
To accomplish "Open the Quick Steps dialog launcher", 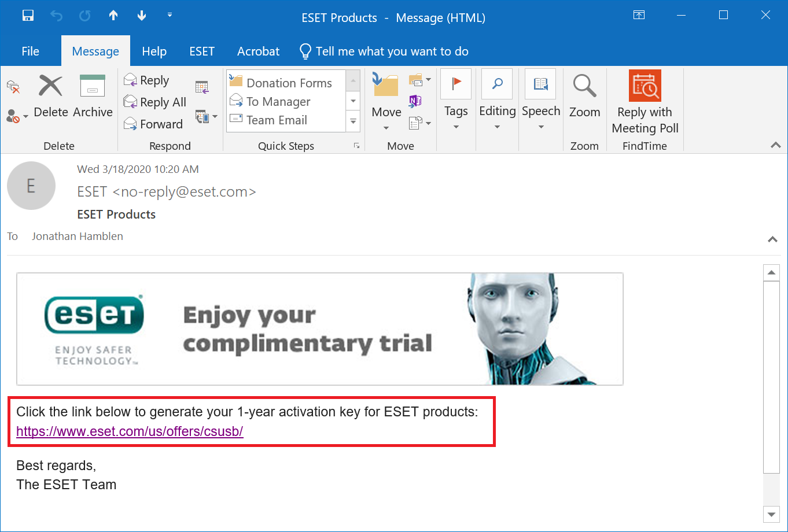I will click(x=356, y=146).
